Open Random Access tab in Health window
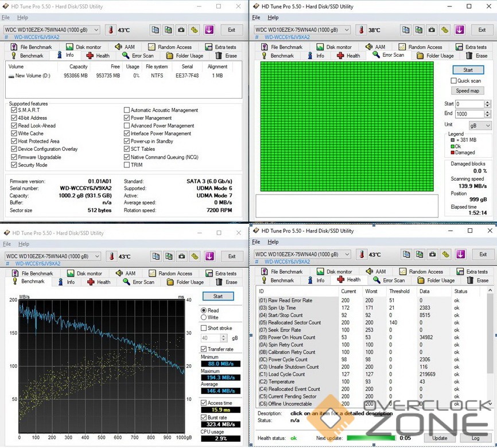The height and width of the screenshot is (448, 497). [421, 271]
